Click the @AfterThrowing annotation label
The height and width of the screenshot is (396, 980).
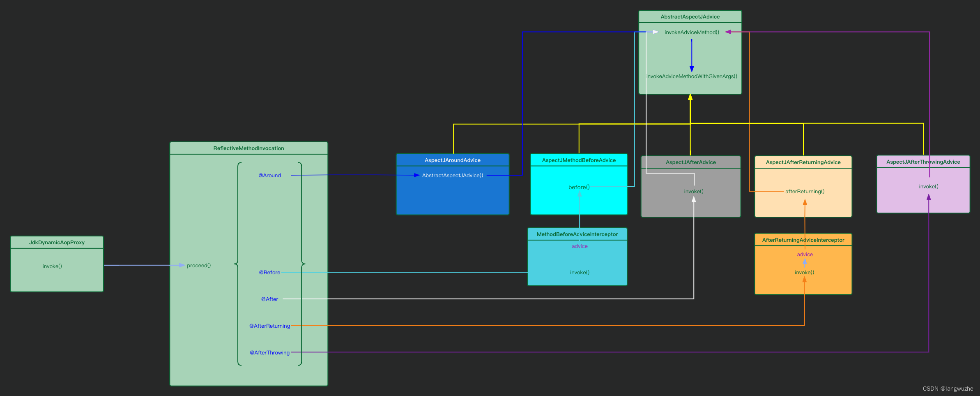coord(269,352)
